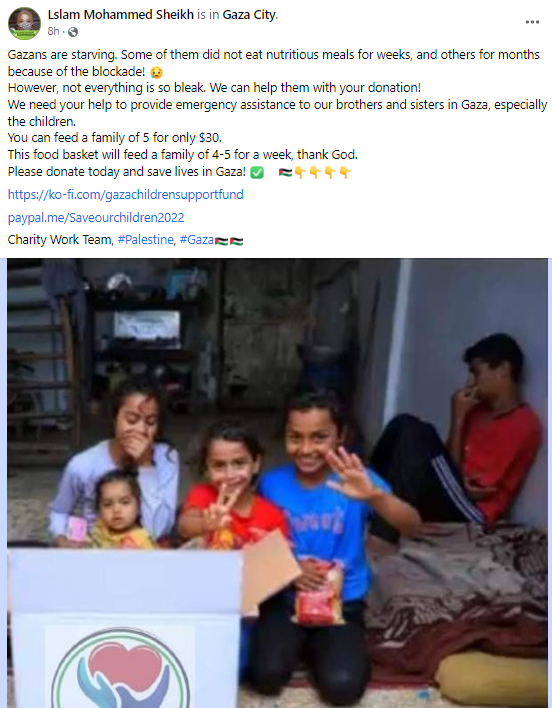Open the three-dot post options menu
Viewport: 552px width, 708px height.
[532, 22]
